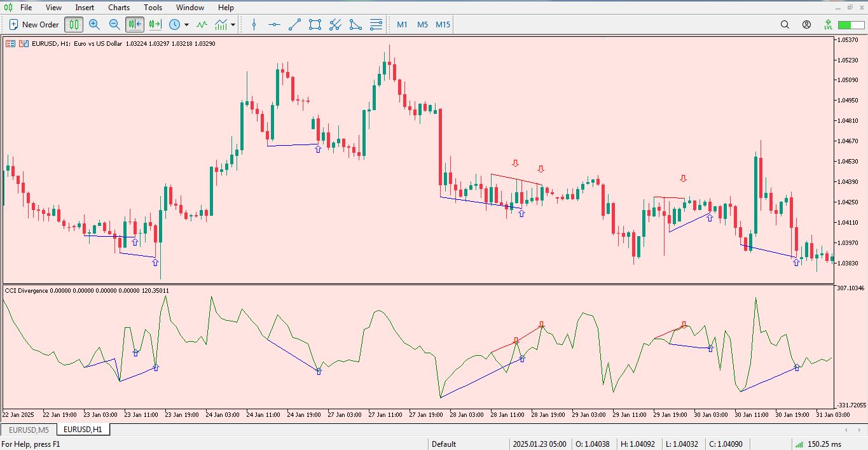Viewport: 868px width, 450px height.
Task: Select the equidistant channel tool
Action: point(335,25)
